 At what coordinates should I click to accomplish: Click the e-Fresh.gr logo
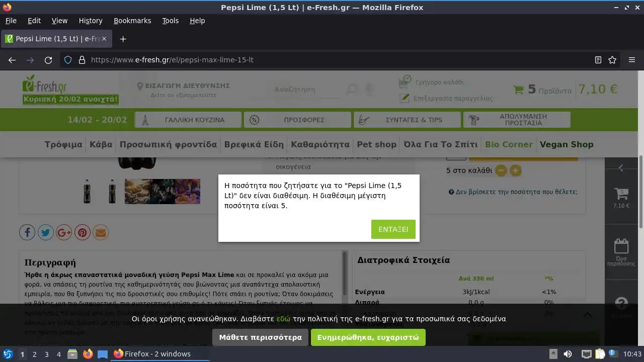click(x=45, y=83)
